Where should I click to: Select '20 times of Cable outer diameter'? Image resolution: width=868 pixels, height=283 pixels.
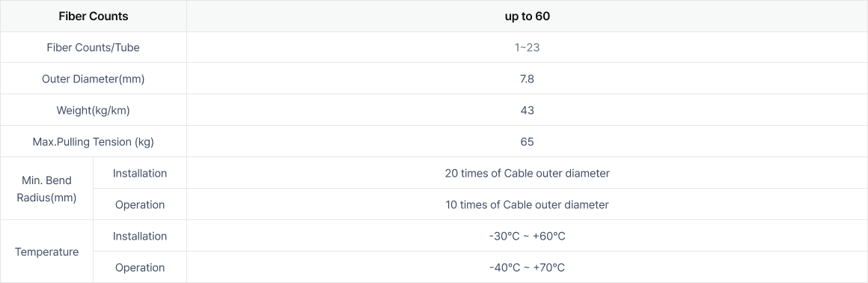tap(527, 174)
